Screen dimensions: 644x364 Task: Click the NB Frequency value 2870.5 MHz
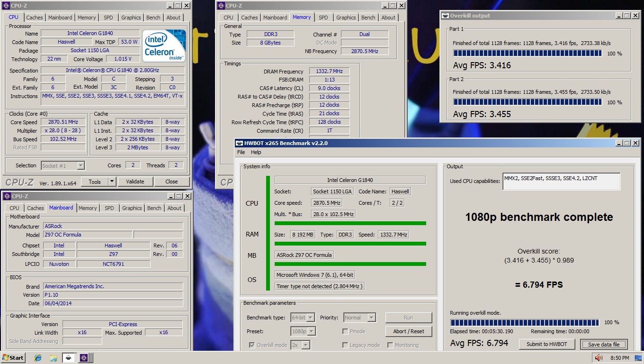(x=365, y=51)
